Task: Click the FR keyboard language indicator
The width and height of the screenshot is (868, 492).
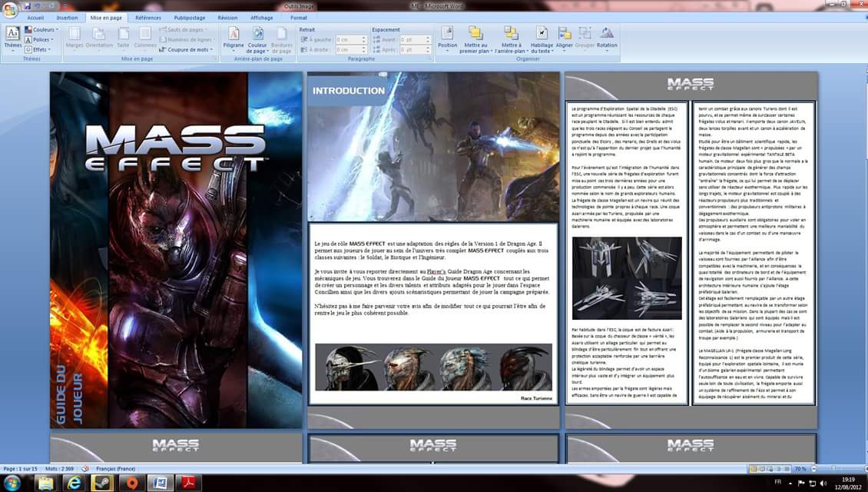Action: point(778,483)
